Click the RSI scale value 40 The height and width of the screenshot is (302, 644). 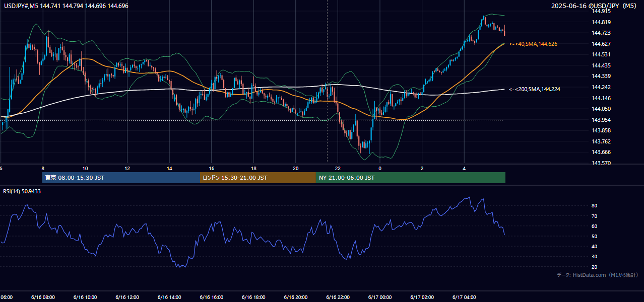click(x=595, y=246)
